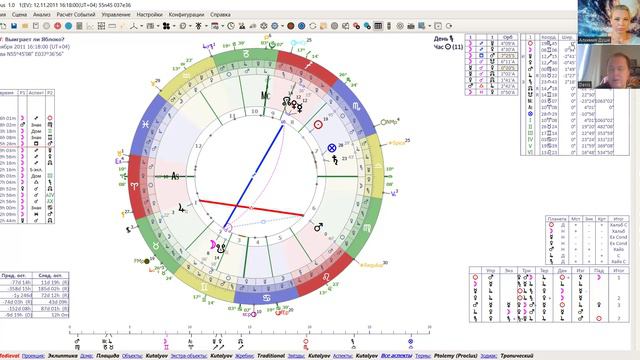Click the Аспекты link in status bar
This screenshot has height=360, width=640.
pos(342,356)
